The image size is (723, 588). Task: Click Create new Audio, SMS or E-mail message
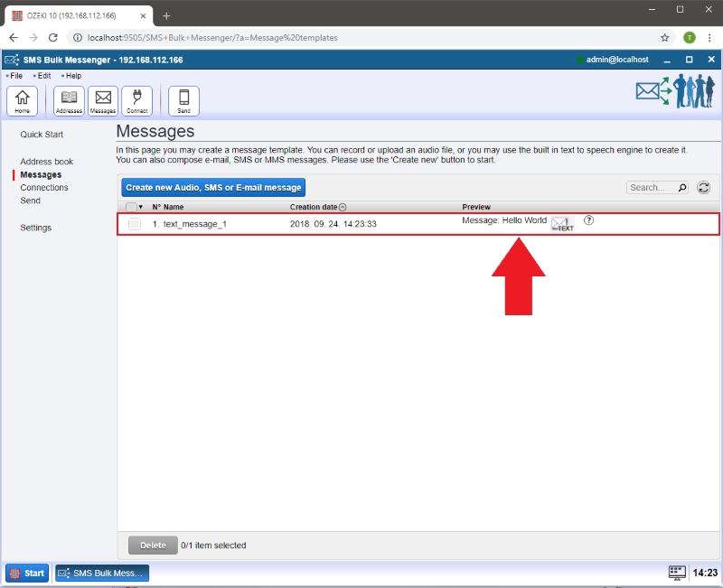tap(213, 187)
